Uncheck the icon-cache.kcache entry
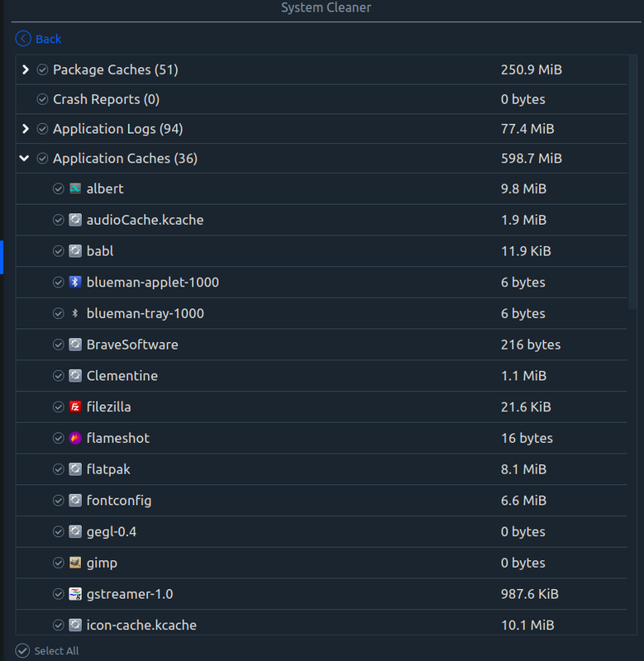Screen dimensions: 644x661 click(x=58, y=625)
